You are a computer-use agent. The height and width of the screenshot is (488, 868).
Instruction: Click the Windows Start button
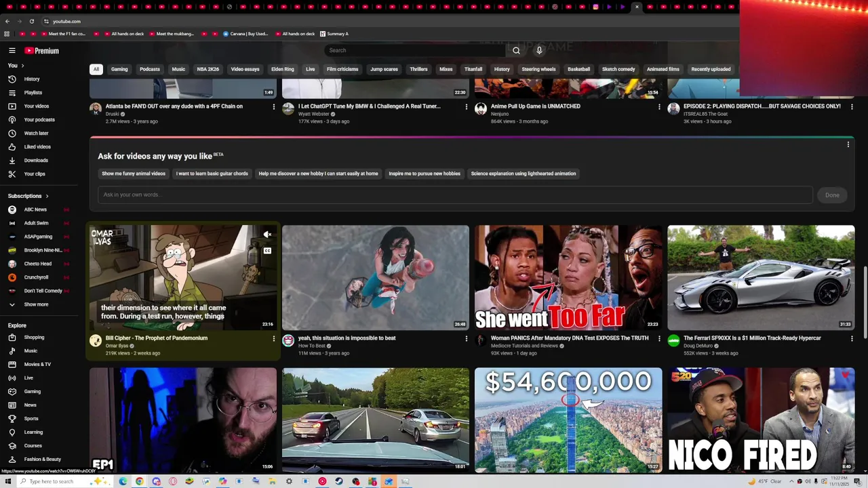(6, 481)
